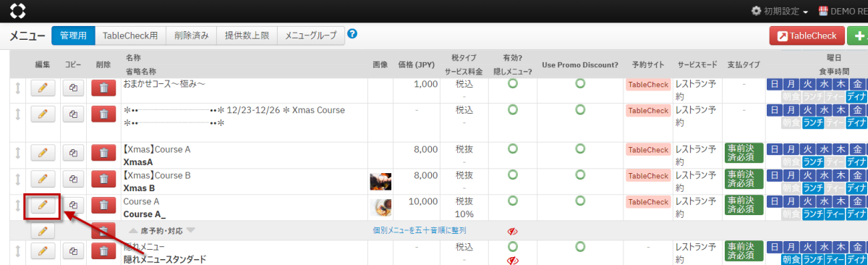Click the 隠れメニュースタンダード short name text
The height and width of the screenshot is (265, 868).
pos(165,259)
